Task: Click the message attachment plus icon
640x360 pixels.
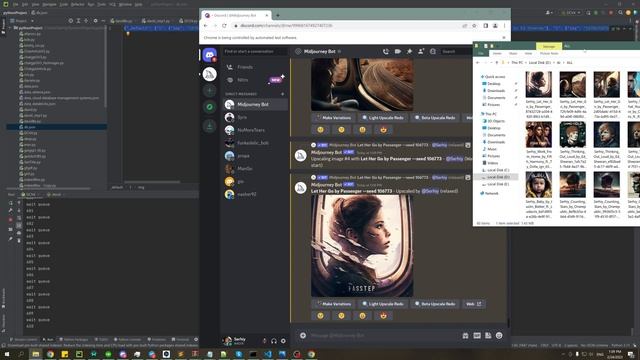Action: point(303,336)
